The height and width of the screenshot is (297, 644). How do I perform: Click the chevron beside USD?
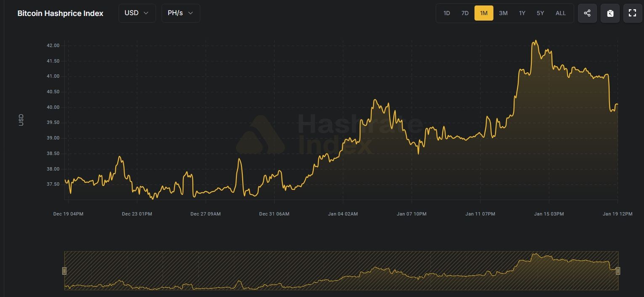click(146, 13)
